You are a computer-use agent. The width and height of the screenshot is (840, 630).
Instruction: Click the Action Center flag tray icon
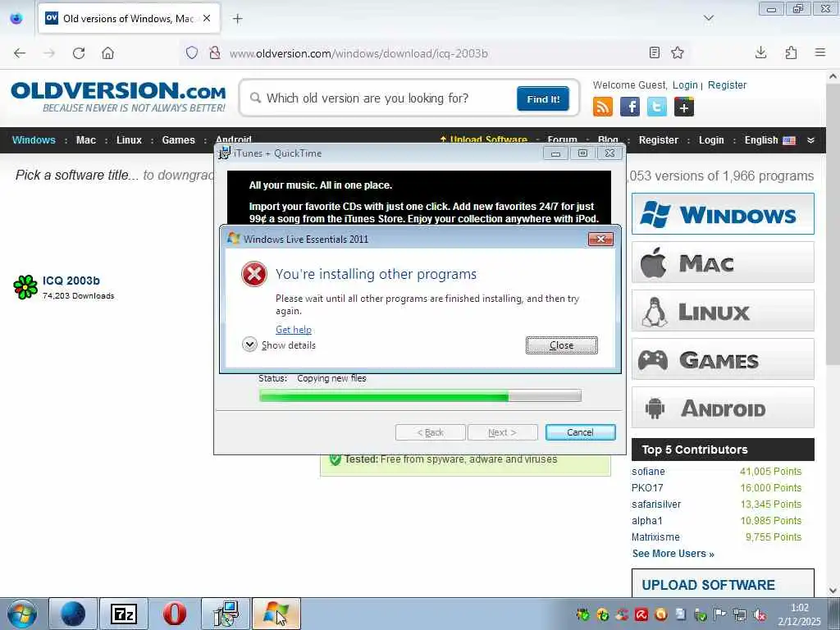click(720, 614)
